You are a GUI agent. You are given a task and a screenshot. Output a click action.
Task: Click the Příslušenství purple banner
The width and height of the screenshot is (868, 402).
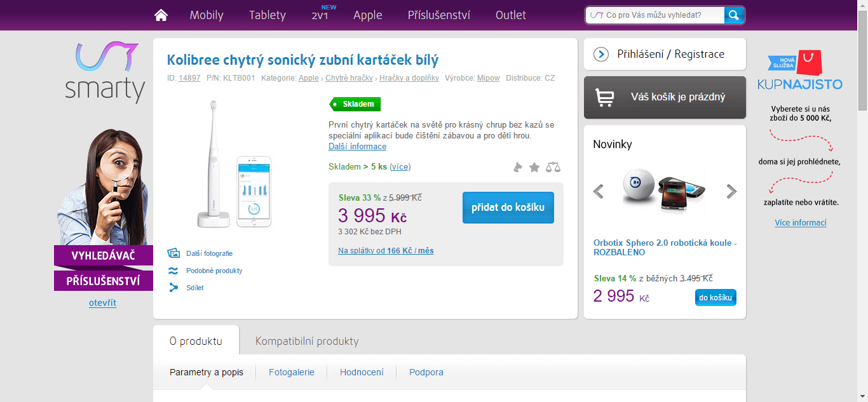(104, 281)
